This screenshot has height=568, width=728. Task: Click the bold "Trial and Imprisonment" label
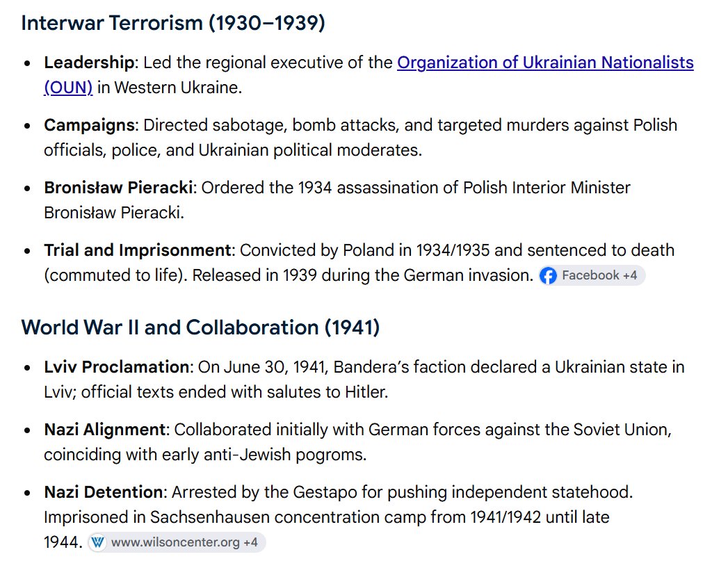[x=138, y=250]
